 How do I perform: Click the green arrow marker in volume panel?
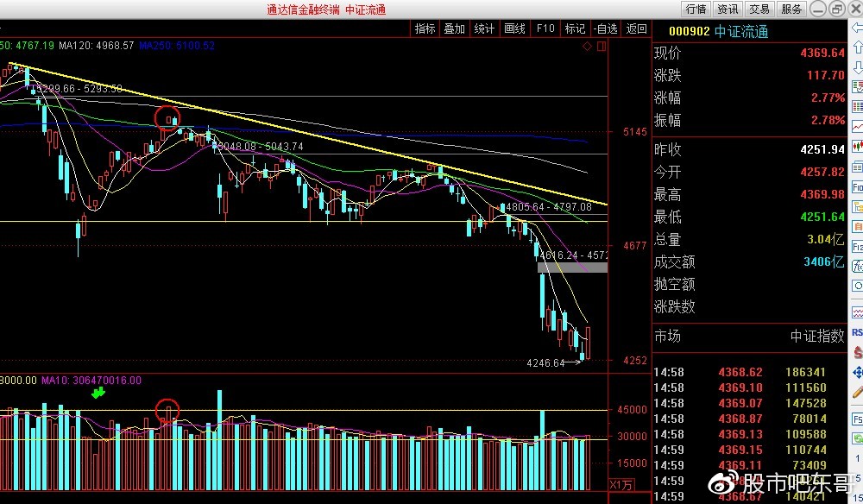coord(98,394)
